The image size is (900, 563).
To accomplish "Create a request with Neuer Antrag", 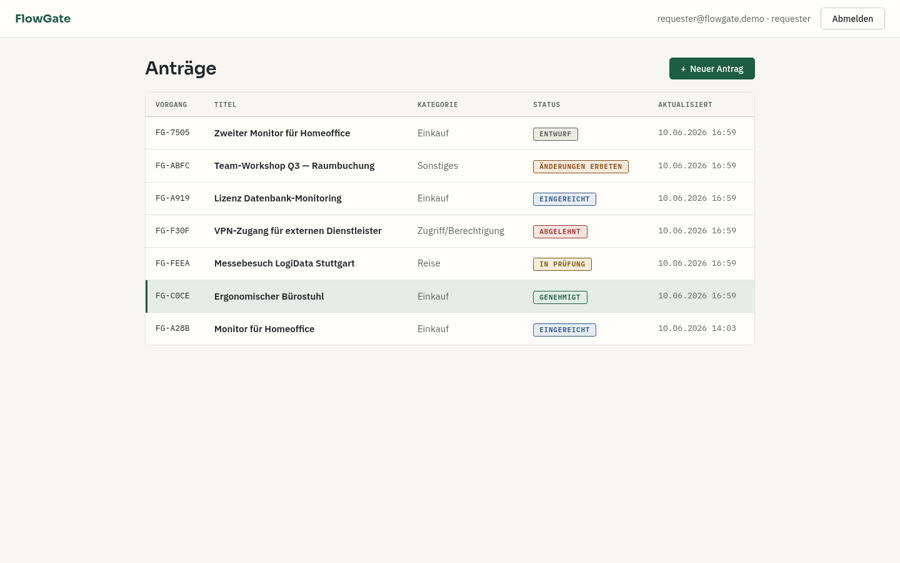I will (712, 68).
